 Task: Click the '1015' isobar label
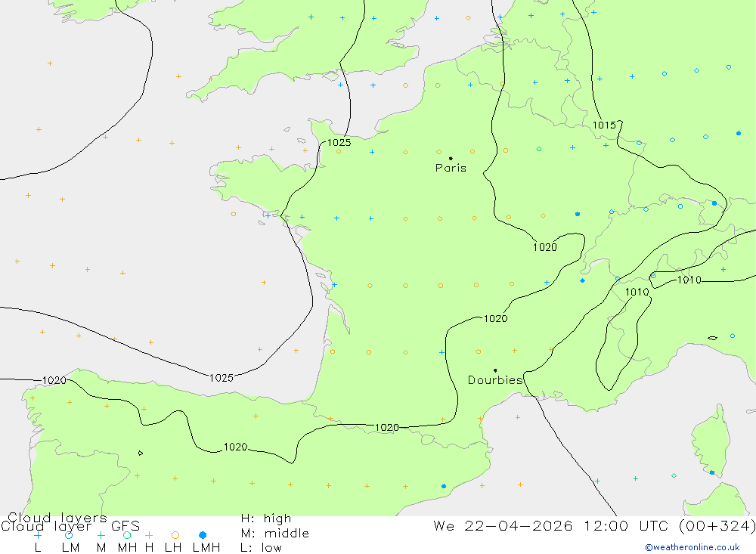pos(604,125)
